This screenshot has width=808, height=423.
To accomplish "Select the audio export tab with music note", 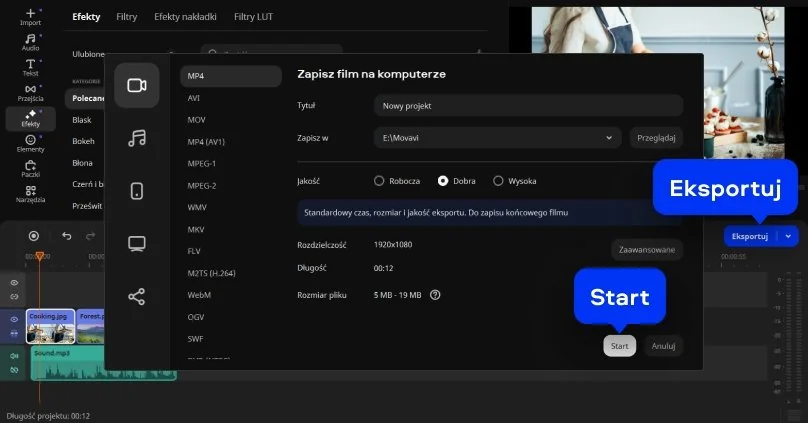I will click(x=137, y=138).
